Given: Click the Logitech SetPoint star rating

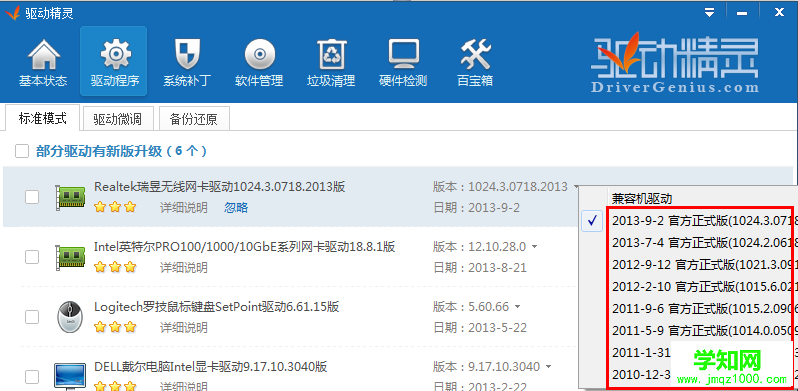Looking at the screenshot, I should click(x=115, y=327).
